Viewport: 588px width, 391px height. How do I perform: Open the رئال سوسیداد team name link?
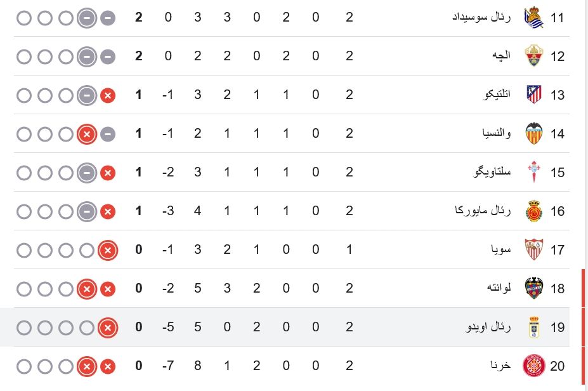(481, 17)
